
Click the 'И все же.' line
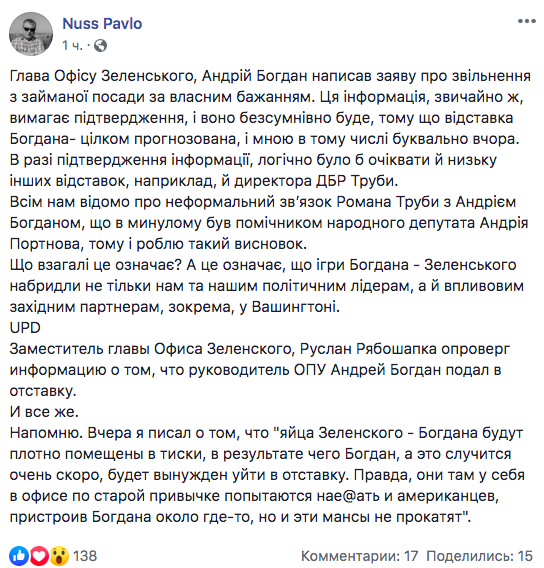[x=44, y=412]
